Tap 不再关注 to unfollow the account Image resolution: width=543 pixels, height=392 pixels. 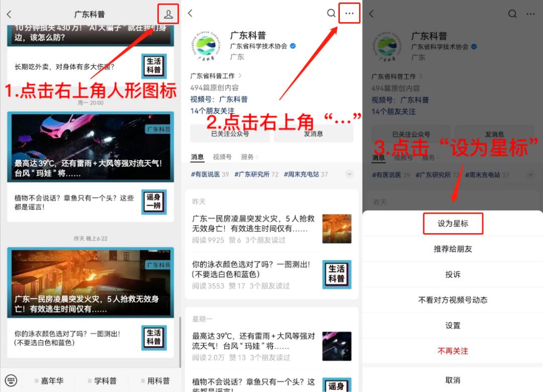pos(452,351)
